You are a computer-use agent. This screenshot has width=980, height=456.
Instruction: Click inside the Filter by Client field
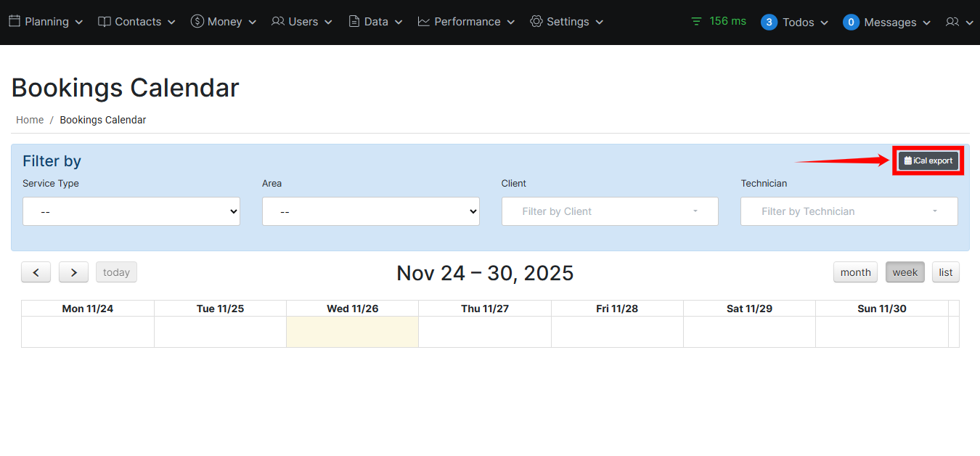(x=609, y=211)
